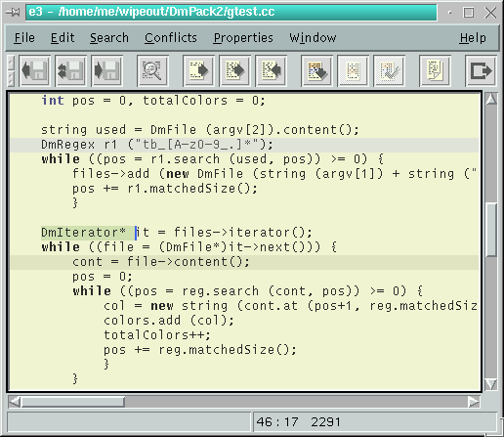Open the Conflicts menu
Screen dimensions: 504x437
point(171,38)
